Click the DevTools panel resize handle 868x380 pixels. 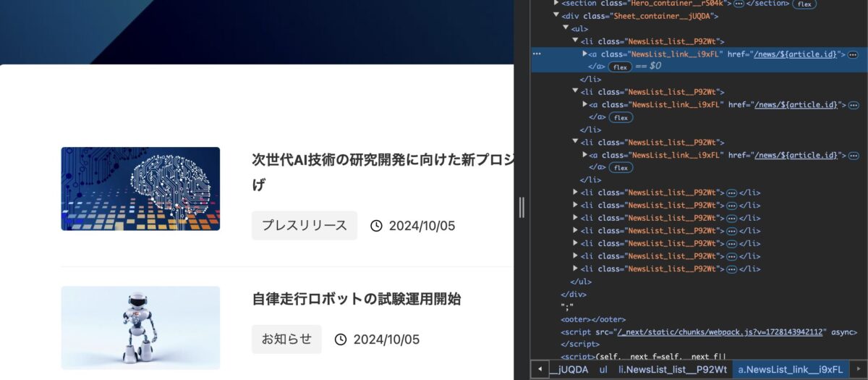[522, 208]
